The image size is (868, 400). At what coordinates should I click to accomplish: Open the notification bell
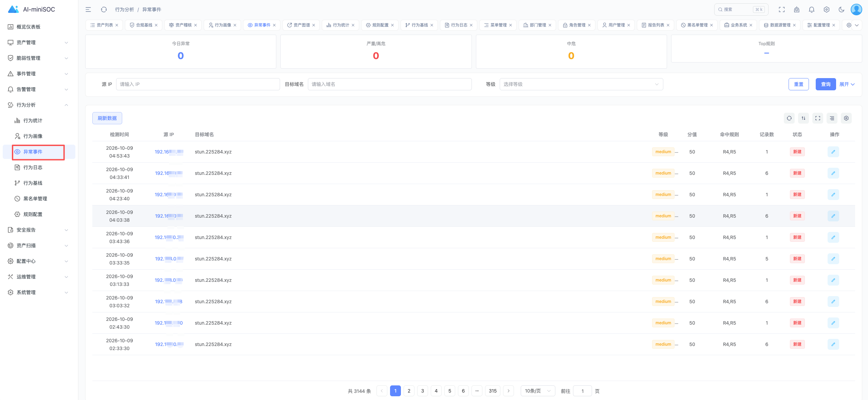click(812, 10)
